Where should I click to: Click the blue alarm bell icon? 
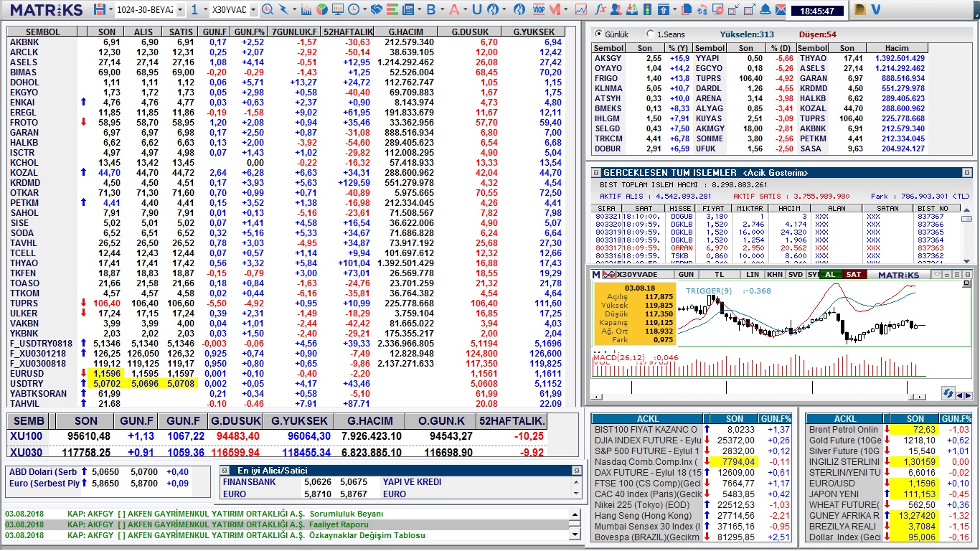click(x=765, y=10)
